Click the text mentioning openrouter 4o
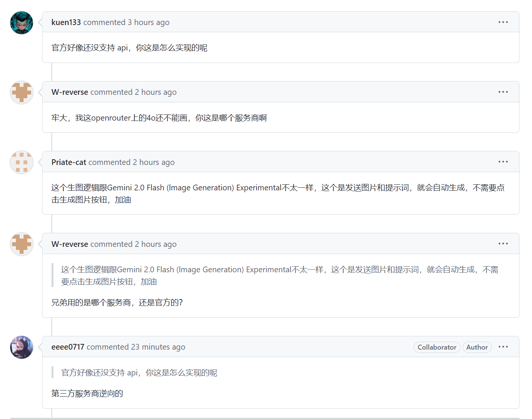The image size is (532, 419). pyautogui.click(x=159, y=118)
